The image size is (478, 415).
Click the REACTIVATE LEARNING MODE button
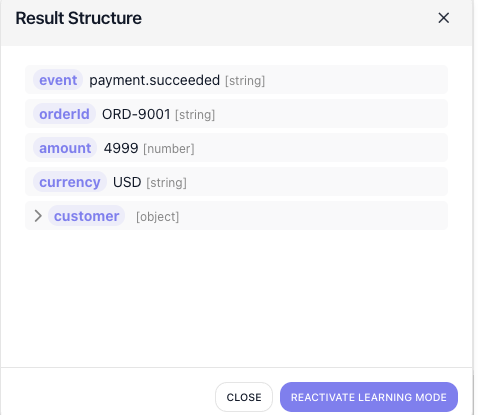369,397
